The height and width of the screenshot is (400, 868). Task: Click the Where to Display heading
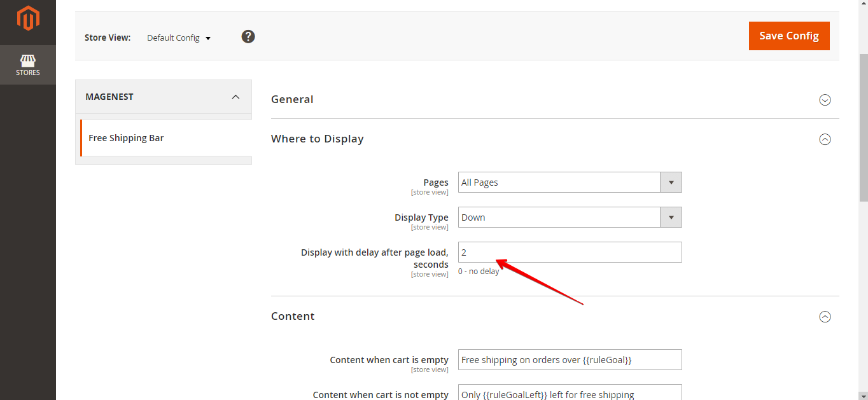click(318, 139)
